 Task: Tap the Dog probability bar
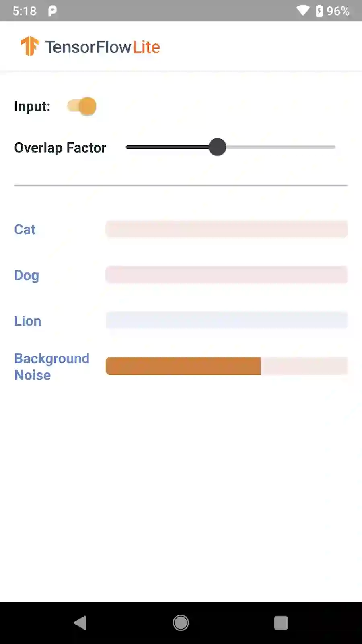[226, 275]
